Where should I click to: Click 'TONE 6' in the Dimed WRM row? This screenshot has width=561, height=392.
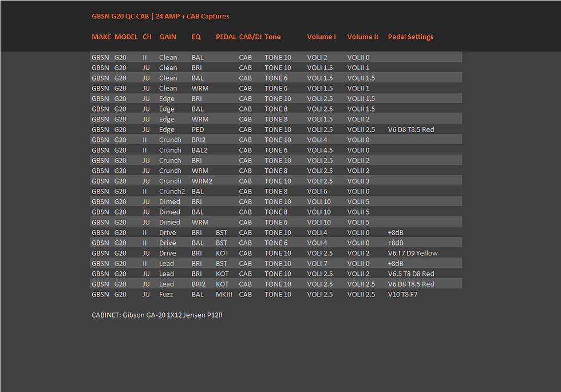coord(276,223)
